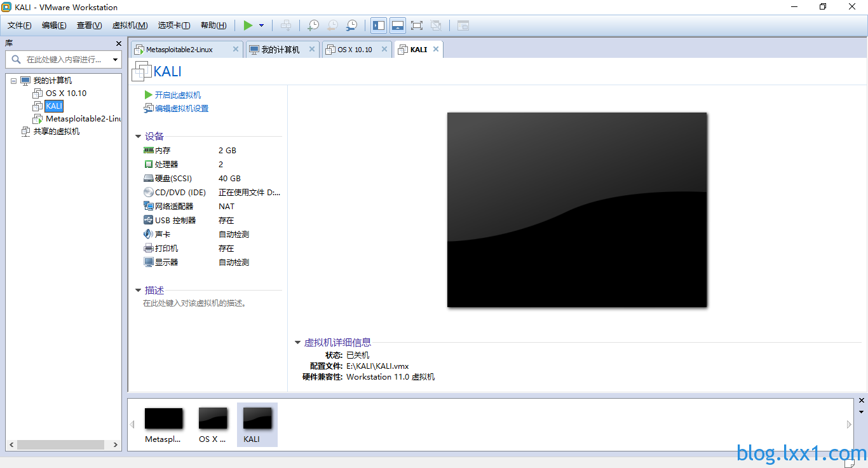This screenshot has height=468, width=868.
Task: Click the Unity mode toolbar icon
Action: click(436, 25)
